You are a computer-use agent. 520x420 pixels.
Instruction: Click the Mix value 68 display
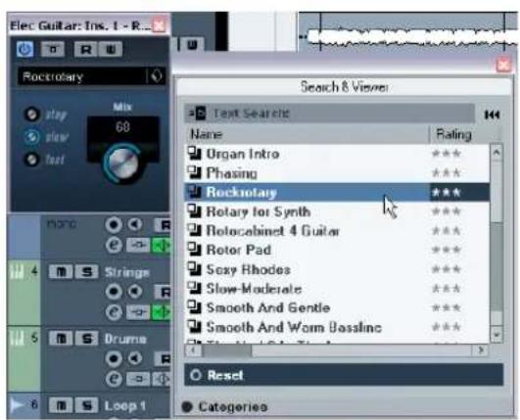point(122,127)
